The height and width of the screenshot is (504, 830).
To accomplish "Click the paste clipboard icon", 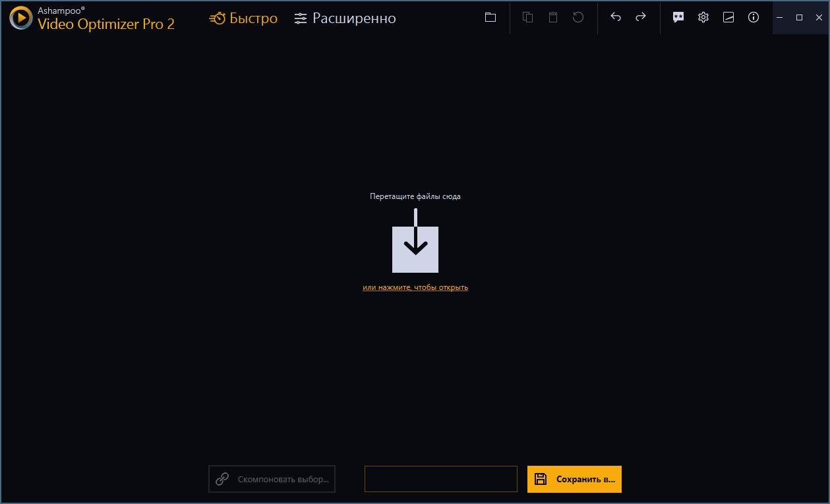I will tap(553, 18).
